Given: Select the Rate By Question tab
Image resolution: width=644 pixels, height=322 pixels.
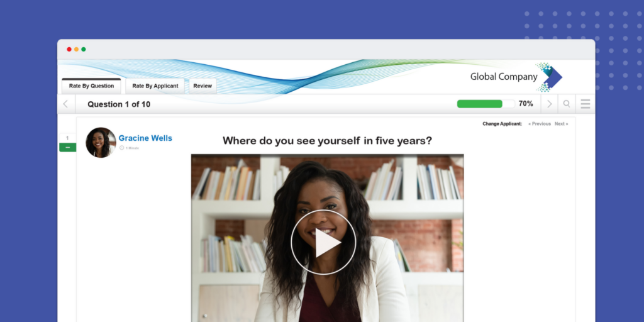Looking at the screenshot, I should pos(91,86).
